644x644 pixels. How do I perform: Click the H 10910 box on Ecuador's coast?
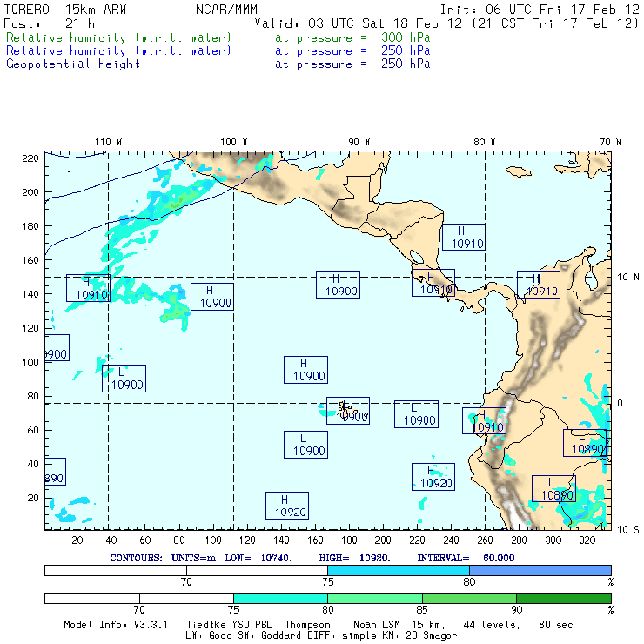tap(484, 420)
